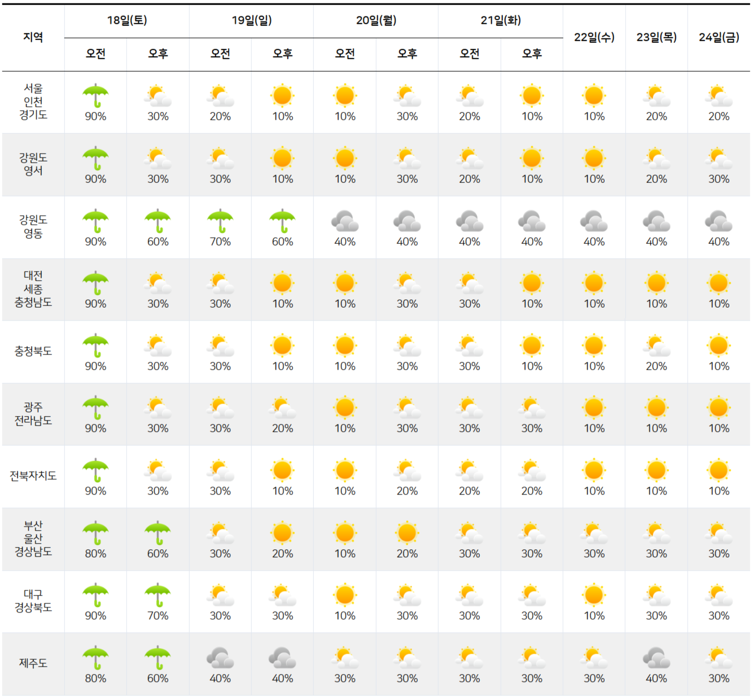This screenshot has height=700, width=753.
Task: Click the umbrella icon for 강원도 영동 18일 오후
Action: [x=158, y=221]
